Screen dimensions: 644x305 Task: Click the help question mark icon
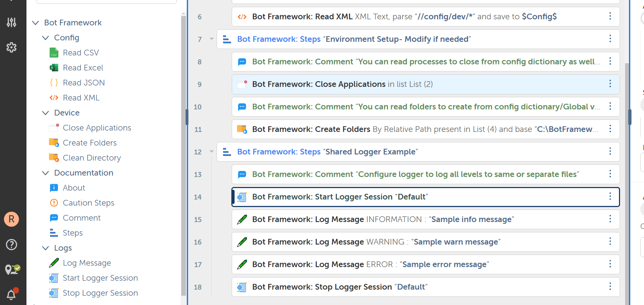pyautogui.click(x=11, y=245)
